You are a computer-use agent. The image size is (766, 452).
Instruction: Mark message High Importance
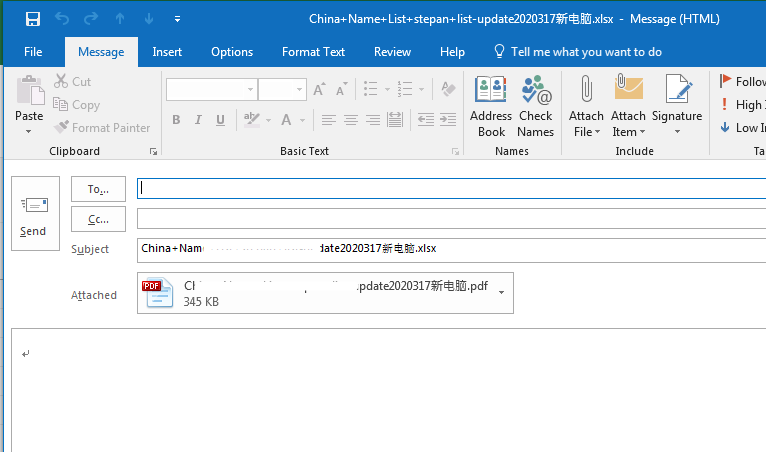pos(742,105)
